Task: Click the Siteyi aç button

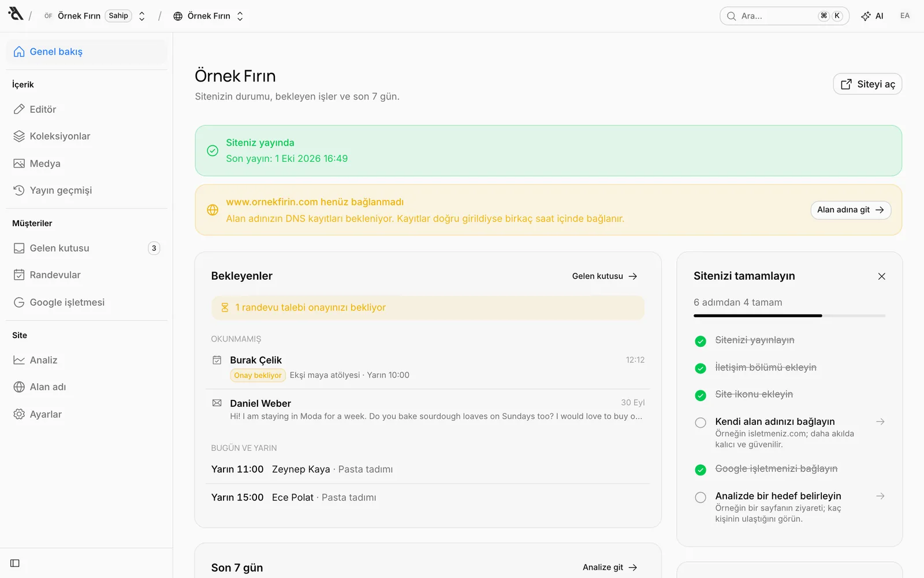Action: click(x=867, y=84)
